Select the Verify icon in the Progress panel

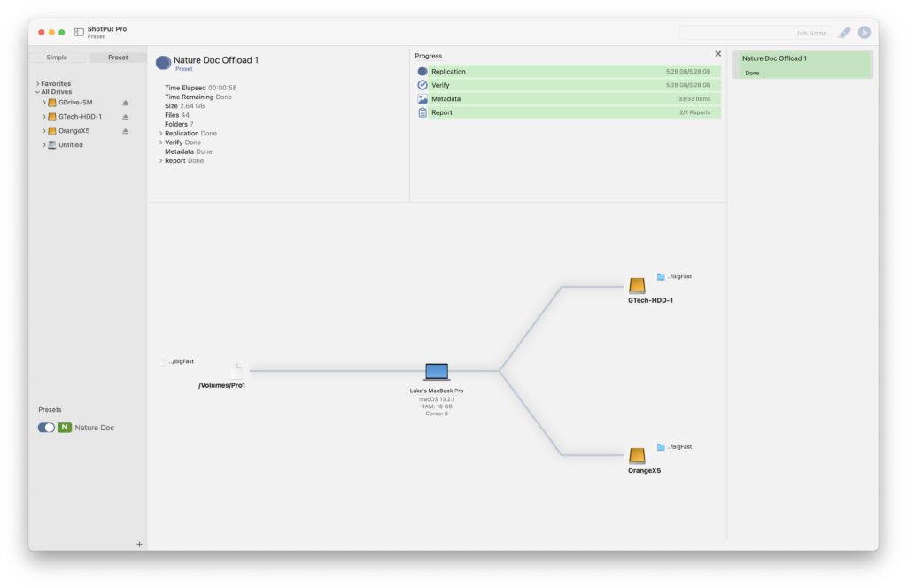click(x=421, y=85)
